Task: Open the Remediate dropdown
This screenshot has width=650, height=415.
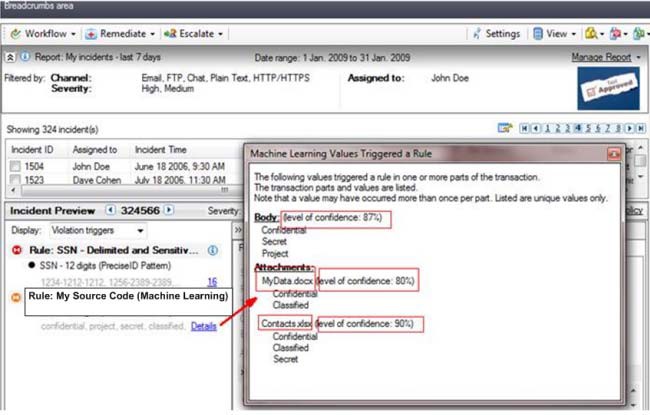Action: tap(120, 34)
